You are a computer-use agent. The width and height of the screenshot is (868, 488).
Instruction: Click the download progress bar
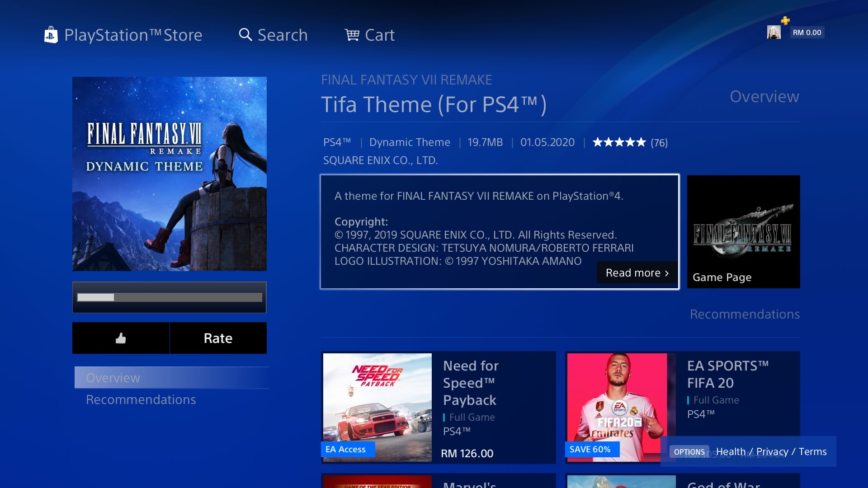[170, 297]
